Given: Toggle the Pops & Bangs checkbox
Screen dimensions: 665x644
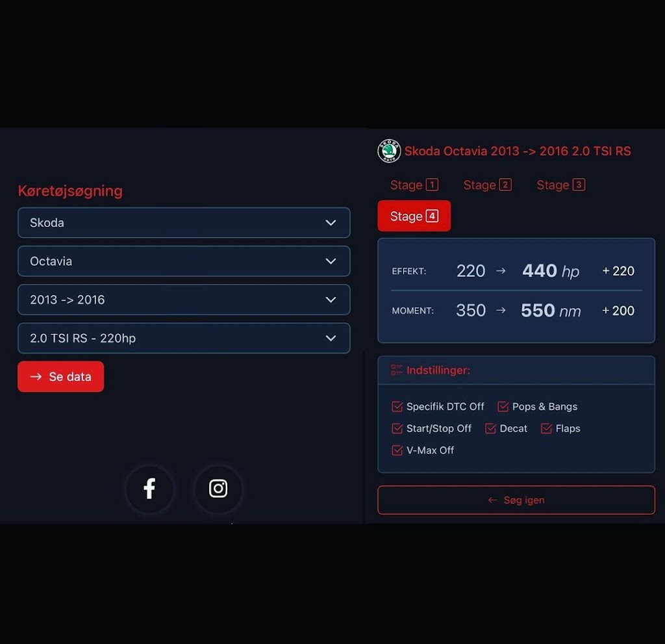Looking at the screenshot, I should [503, 407].
